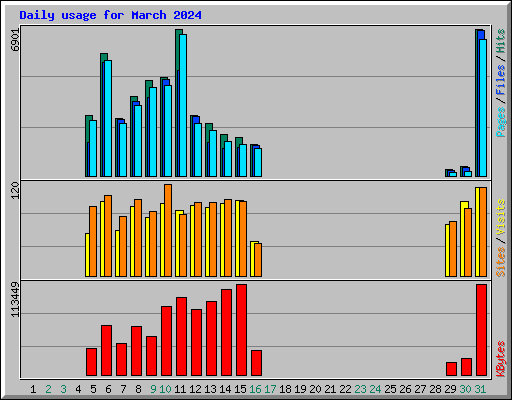Click day 9 on the x-axis
This screenshot has width=512, height=400.
(153, 389)
